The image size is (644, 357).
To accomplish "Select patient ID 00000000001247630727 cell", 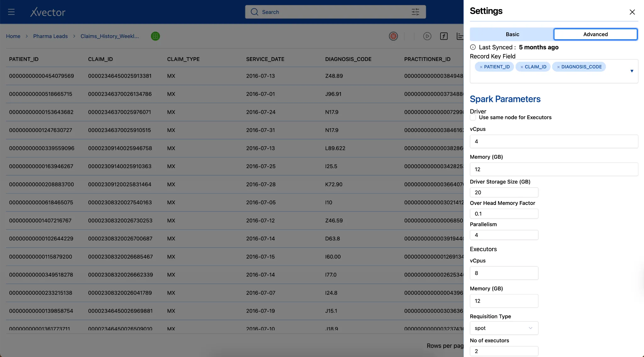I will (x=41, y=130).
